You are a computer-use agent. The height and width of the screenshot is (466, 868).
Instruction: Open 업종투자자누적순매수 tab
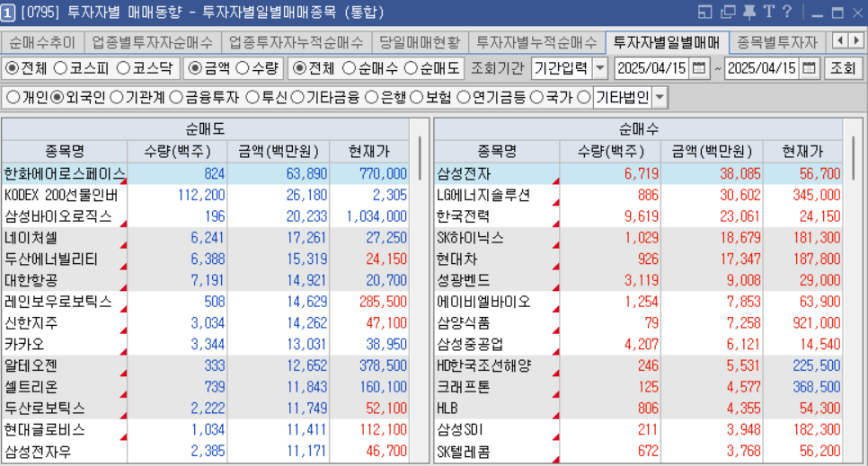pyautogui.click(x=297, y=42)
